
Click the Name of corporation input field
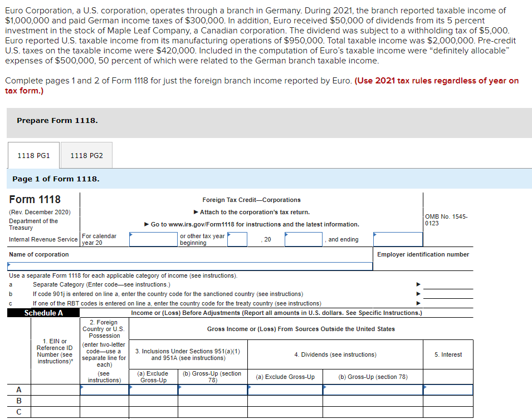(x=187, y=266)
